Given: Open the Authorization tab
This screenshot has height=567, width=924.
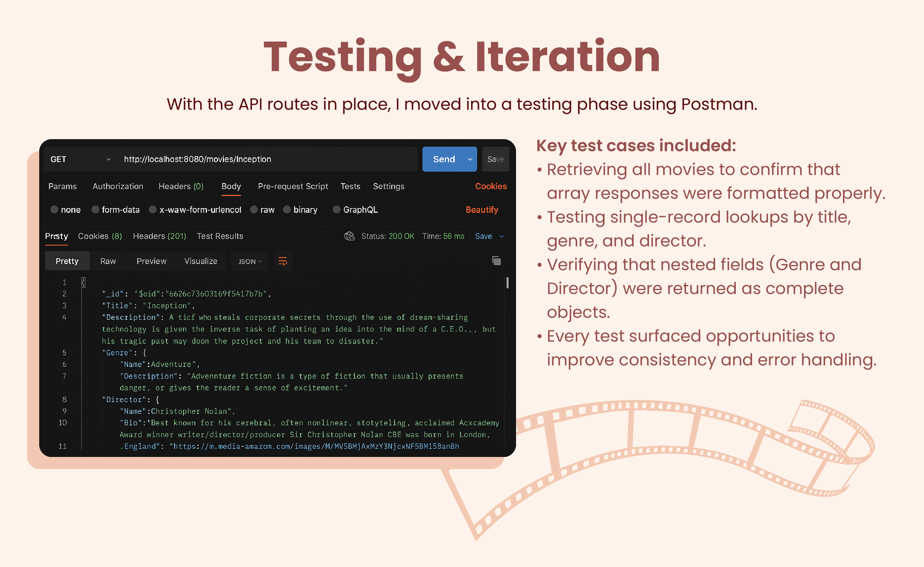Looking at the screenshot, I should point(118,186).
